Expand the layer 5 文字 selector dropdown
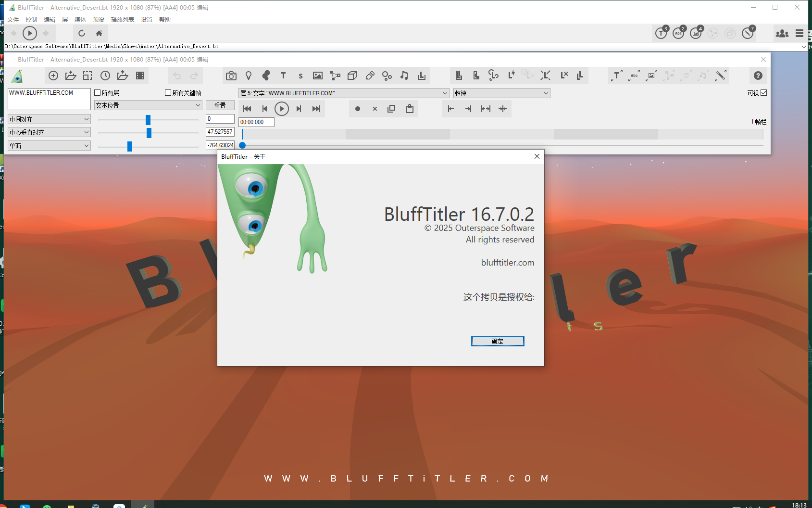Screen dimensions: 812x508 pyautogui.click(x=344, y=93)
